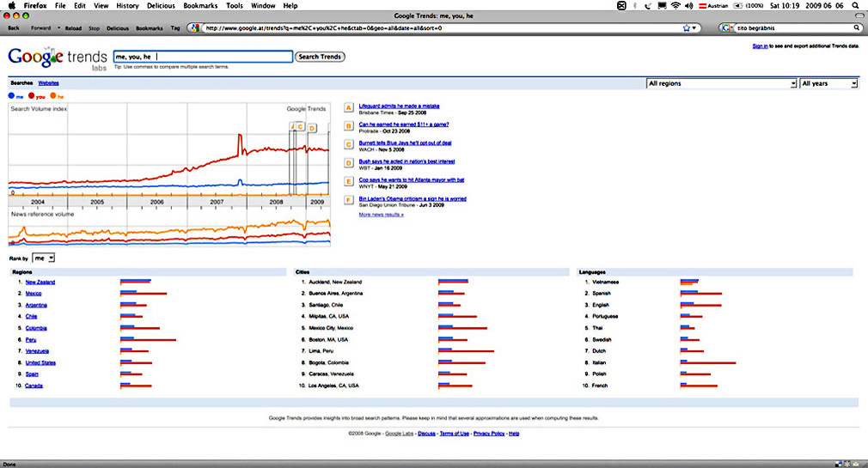Click the magnifier in the Firefox search box

pyautogui.click(x=856, y=27)
